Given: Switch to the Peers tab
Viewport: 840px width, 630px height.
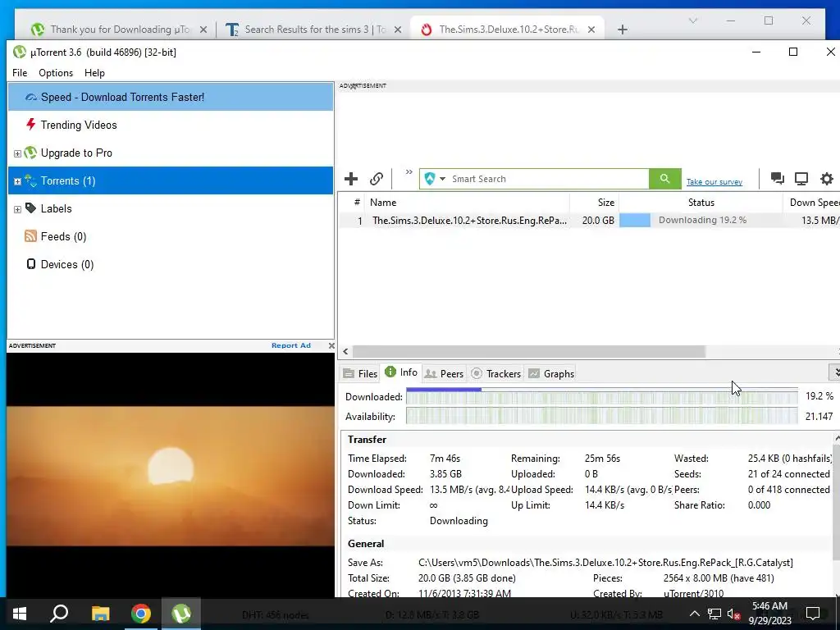Looking at the screenshot, I should tap(444, 373).
